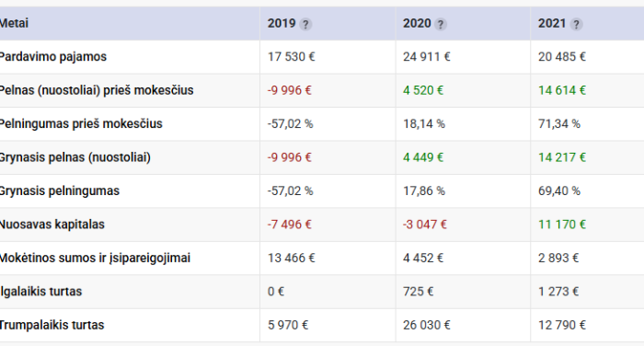644x346 pixels.
Task: Click the question mark icon beside 2020
Action: [441, 24]
